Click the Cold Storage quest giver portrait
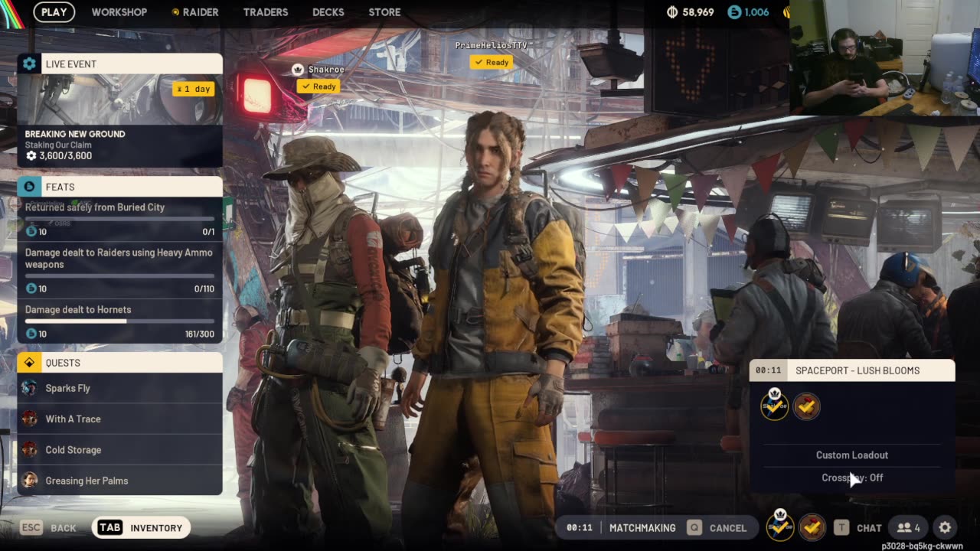 pyautogui.click(x=29, y=450)
